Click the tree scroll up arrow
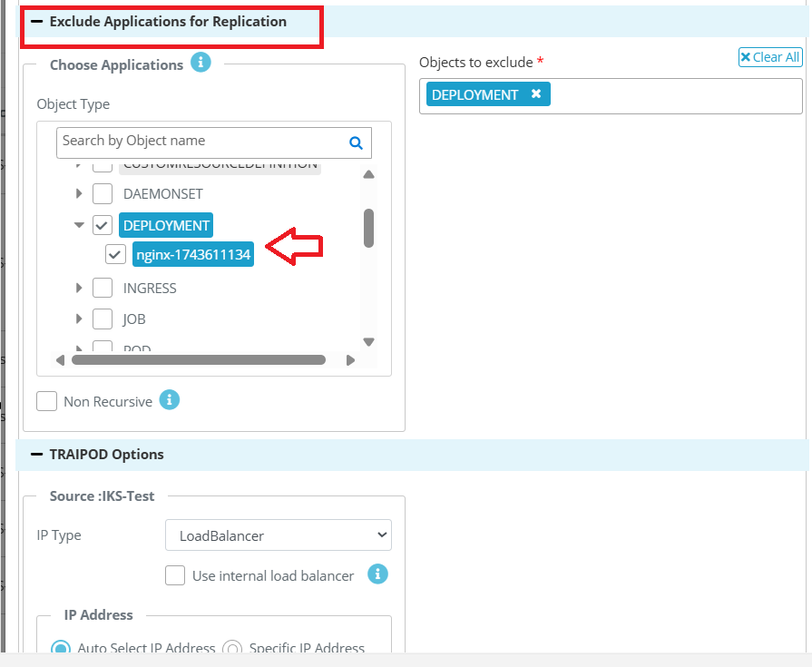812x667 pixels. 368,174
